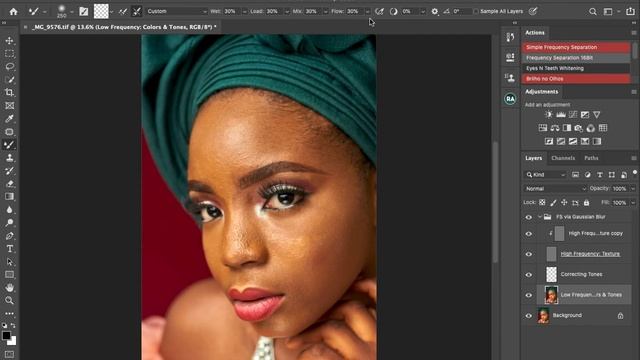Switch to the Channels tab
Image resolution: width=640 pixels, height=360 pixels.
click(x=563, y=158)
